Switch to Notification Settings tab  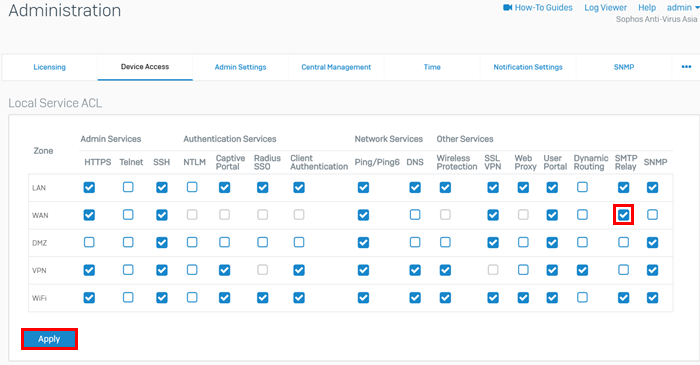point(528,67)
